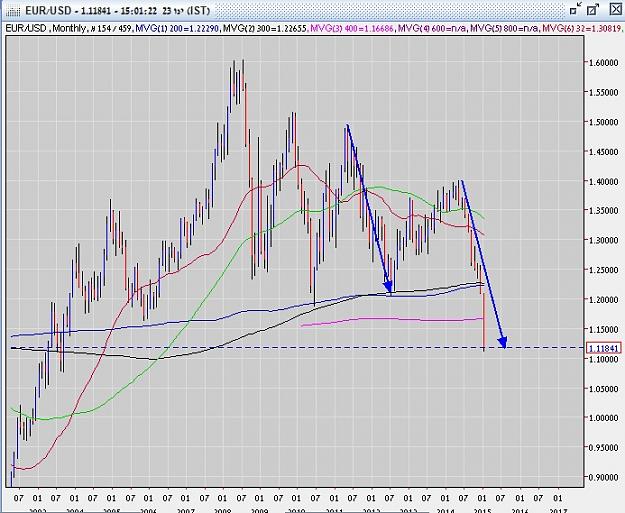Screen dimensions: 625x513
Task: Click the 1.30000 price axis label
Action: [603, 240]
